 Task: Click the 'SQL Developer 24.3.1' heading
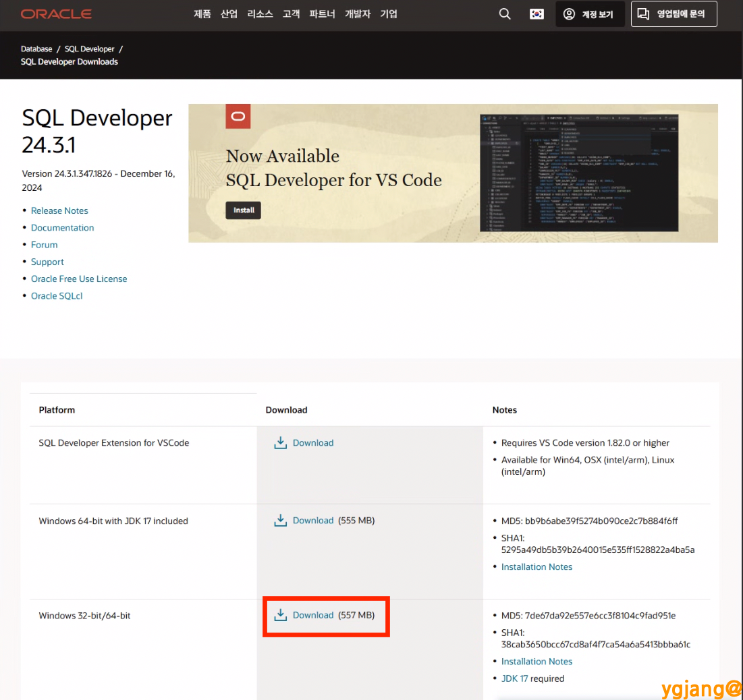tap(97, 132)
